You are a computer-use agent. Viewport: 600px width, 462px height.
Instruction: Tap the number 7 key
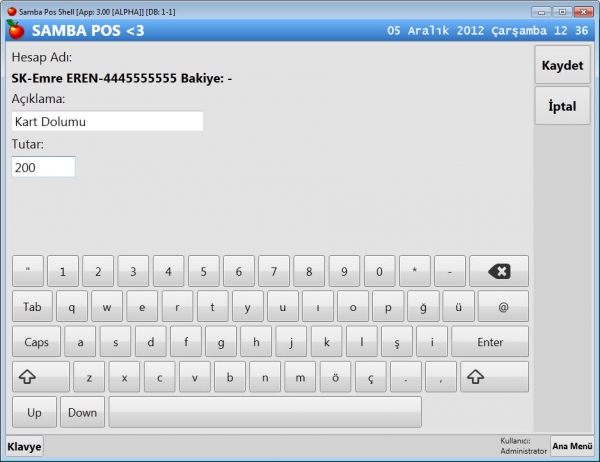pos(274,271)
